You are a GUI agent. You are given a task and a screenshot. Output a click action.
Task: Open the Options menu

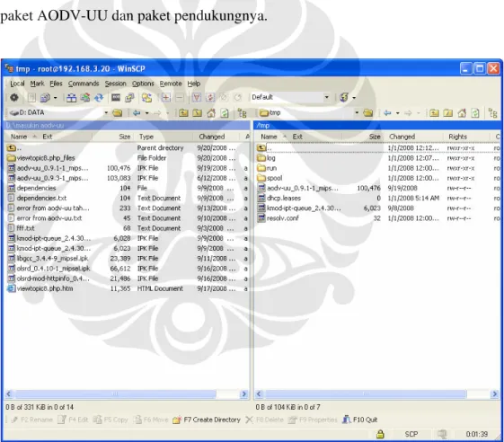[143, 84]
